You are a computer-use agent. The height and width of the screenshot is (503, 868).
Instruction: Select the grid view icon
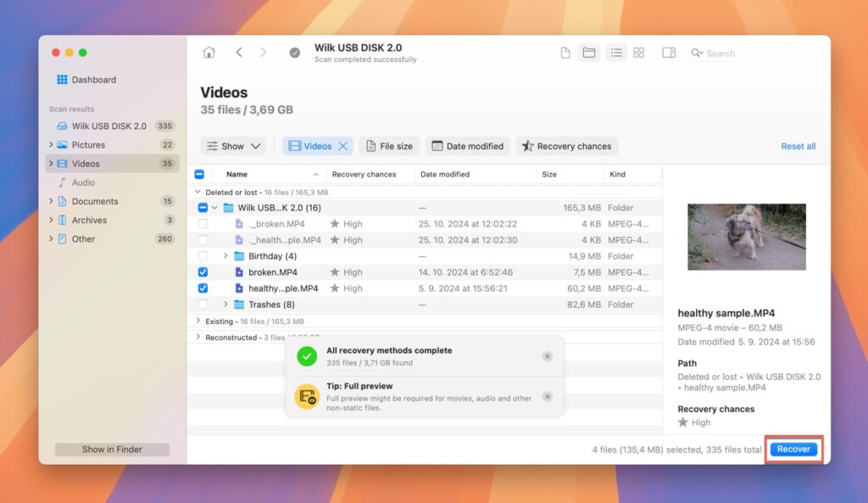pos(639,53)
